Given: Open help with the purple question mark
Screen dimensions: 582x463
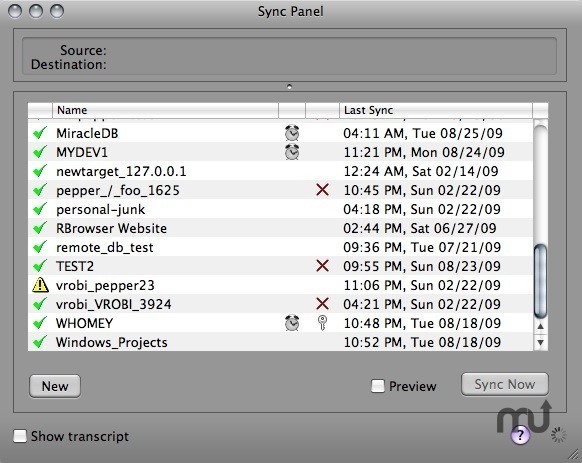Looking at the screenshot, I should click(520, 434).
